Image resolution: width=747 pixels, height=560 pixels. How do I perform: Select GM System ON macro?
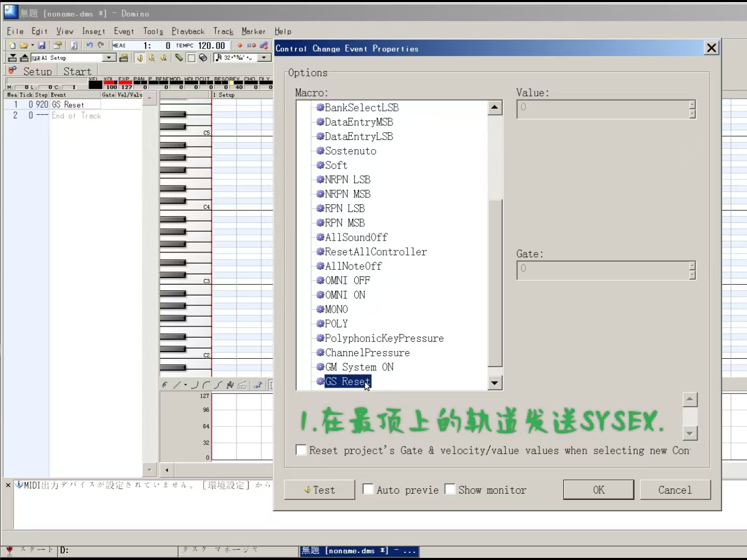coord(359,367)
